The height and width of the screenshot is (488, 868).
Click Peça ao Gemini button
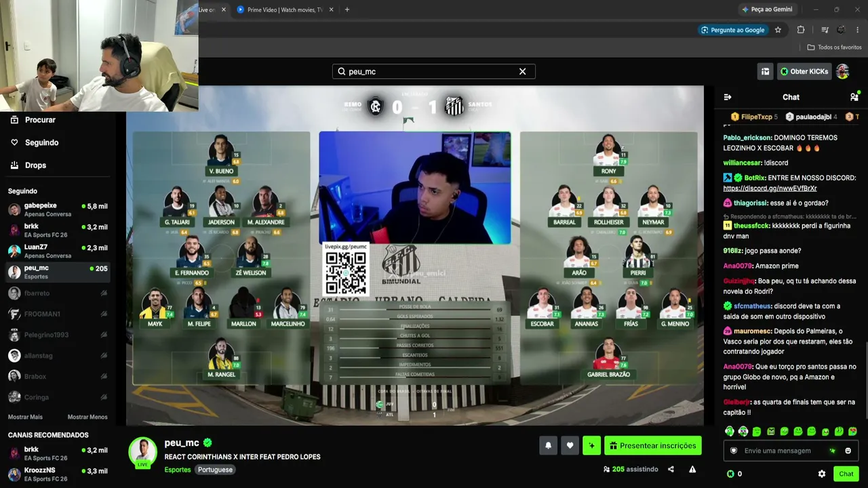pyautogui.click(x=767, y=9)
